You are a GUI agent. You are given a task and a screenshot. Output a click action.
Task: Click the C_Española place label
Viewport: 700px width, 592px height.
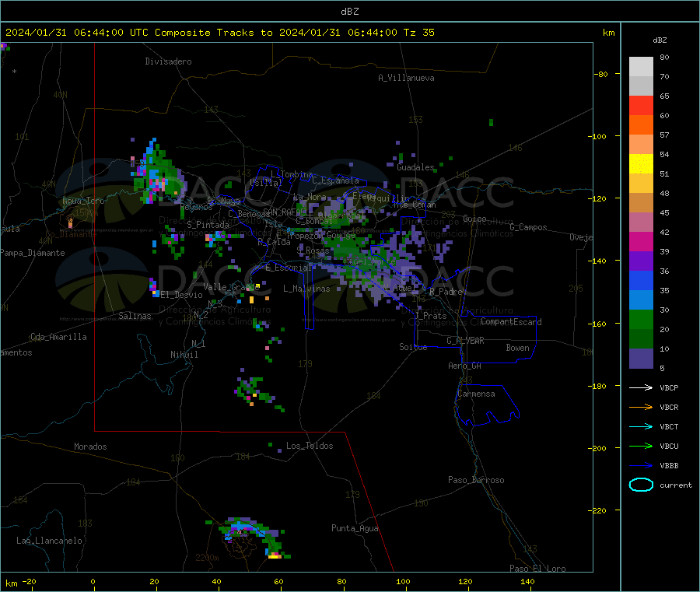335,180
